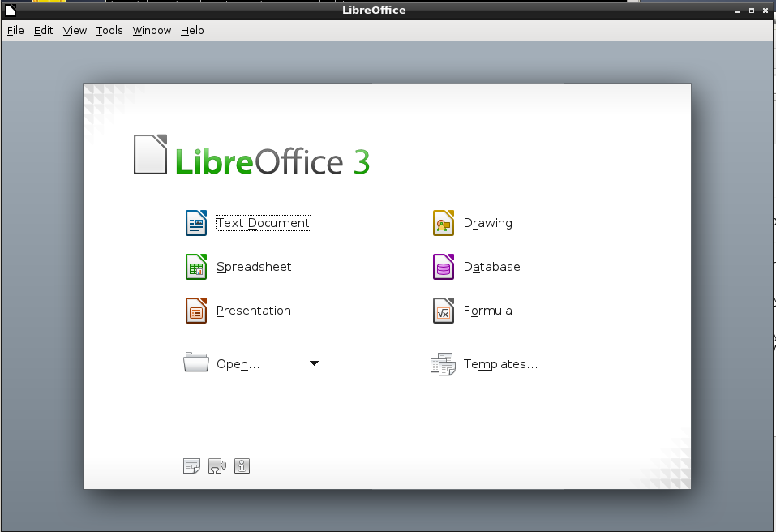This screenshot has width=776, height=532.
Task: Click the Spreadsheet label
Action: (x=254, y=267)
